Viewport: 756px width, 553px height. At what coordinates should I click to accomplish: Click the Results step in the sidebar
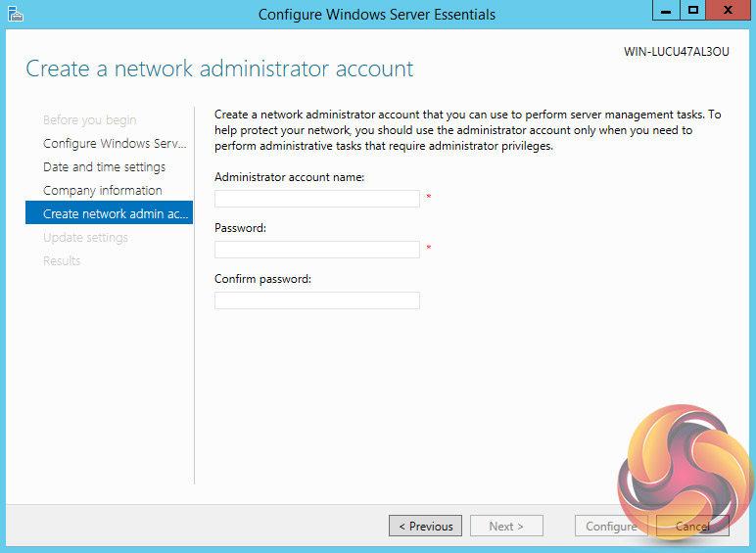(x=62, y=261)
